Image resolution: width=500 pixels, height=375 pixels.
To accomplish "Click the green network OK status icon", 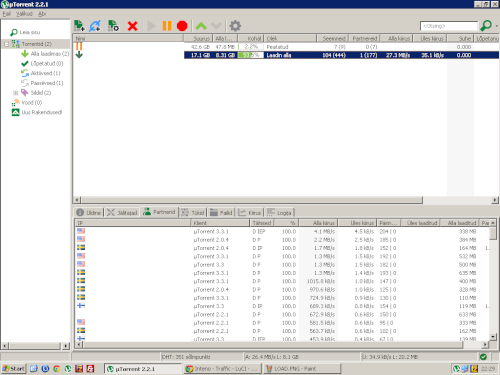I will coord(483,357).
